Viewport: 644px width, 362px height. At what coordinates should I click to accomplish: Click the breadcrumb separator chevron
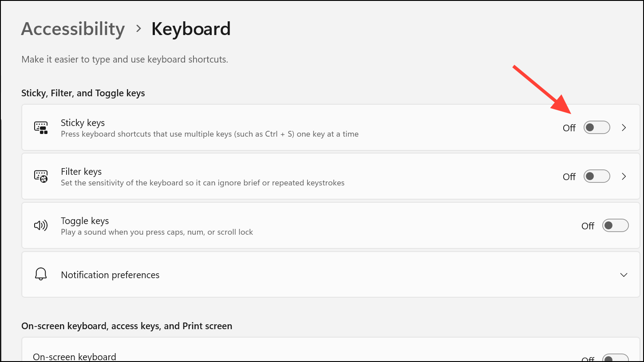pyautogui.click(x=138, y=29)
